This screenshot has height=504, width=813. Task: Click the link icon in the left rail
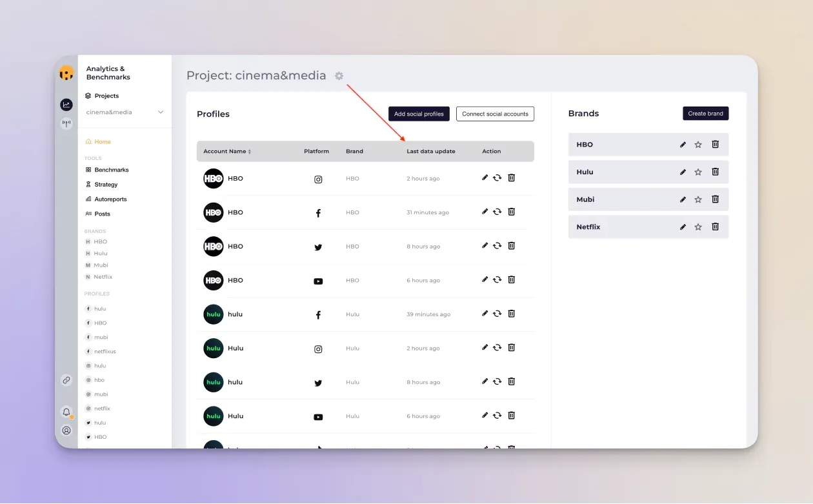(x=66, y=381)
